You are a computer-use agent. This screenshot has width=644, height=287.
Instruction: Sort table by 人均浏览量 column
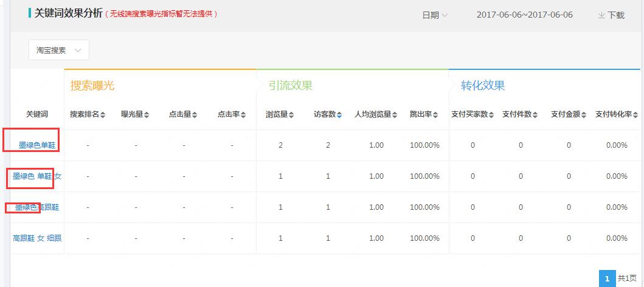click(395, 114)
